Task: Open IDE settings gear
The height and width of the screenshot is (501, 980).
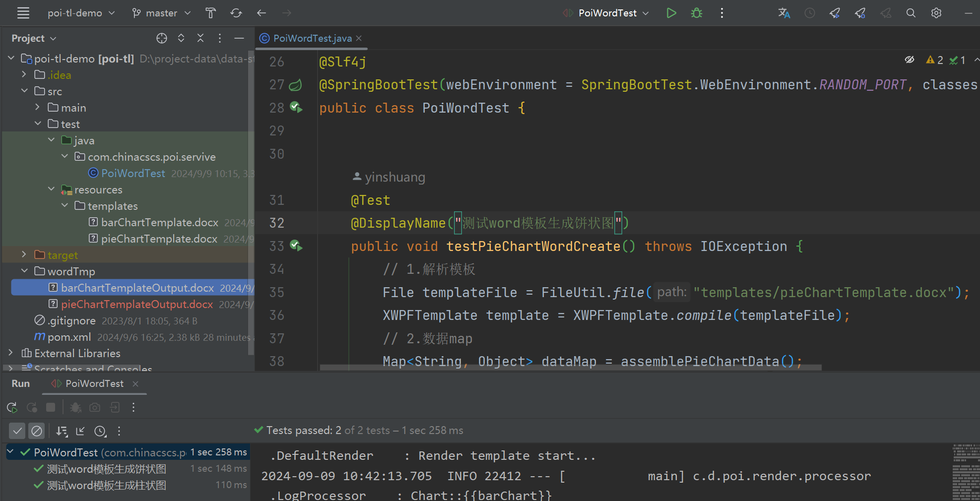Action: (x=936, y=13)
